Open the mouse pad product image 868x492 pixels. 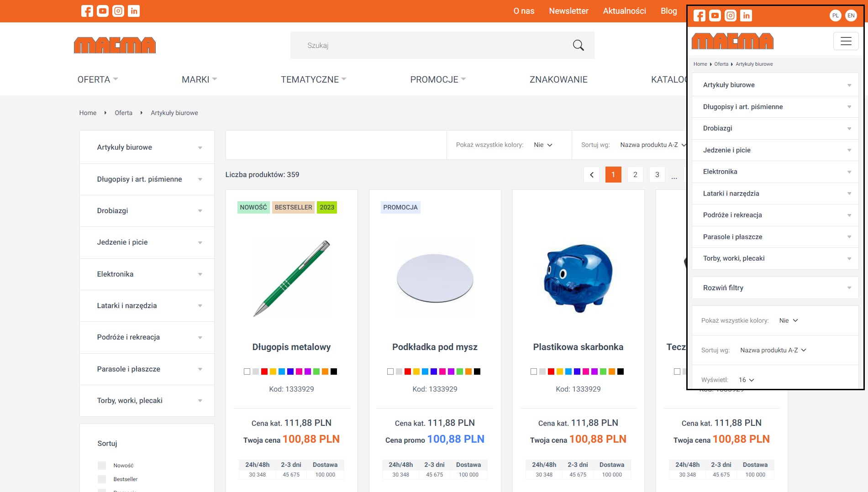coord(435,278)
